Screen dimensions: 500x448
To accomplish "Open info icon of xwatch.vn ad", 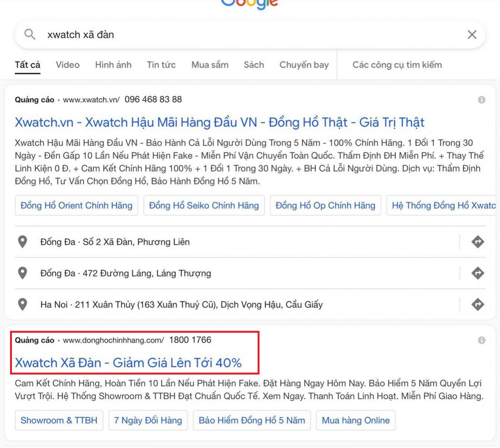I will coord(482,100).
